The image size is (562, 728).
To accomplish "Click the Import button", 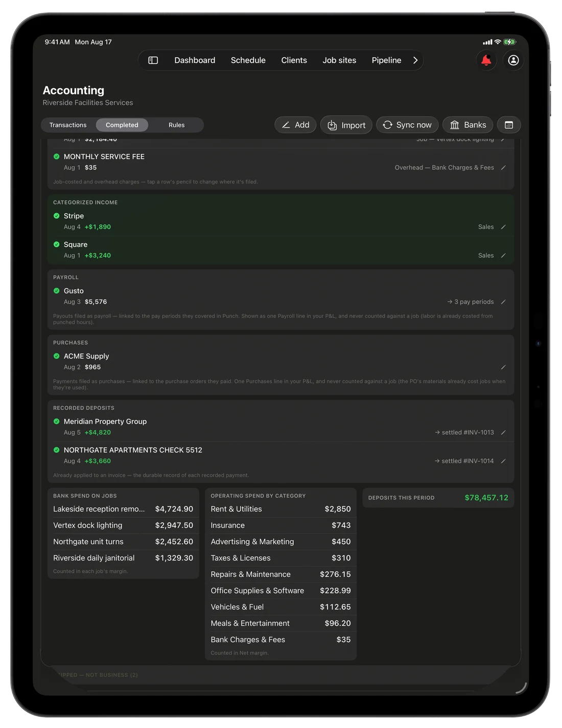I will (346, 125).
